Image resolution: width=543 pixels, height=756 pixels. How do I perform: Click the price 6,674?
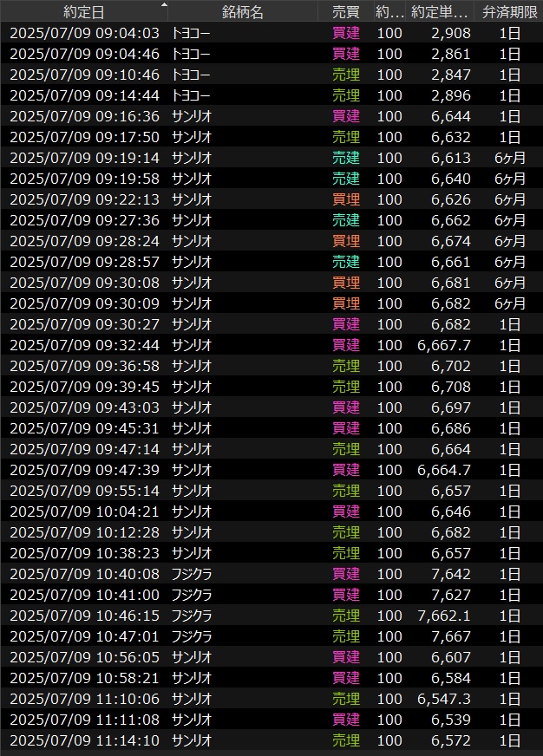click(x=451, y=241)
